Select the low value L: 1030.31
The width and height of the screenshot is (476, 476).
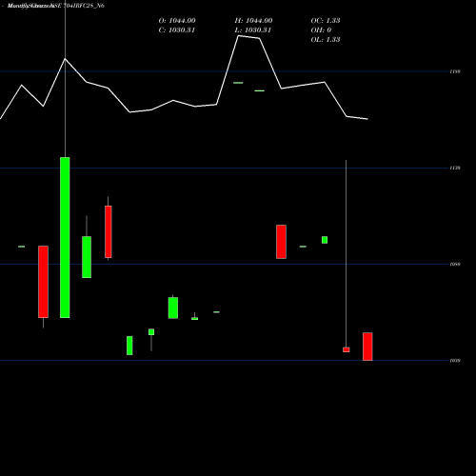[253, 30]
